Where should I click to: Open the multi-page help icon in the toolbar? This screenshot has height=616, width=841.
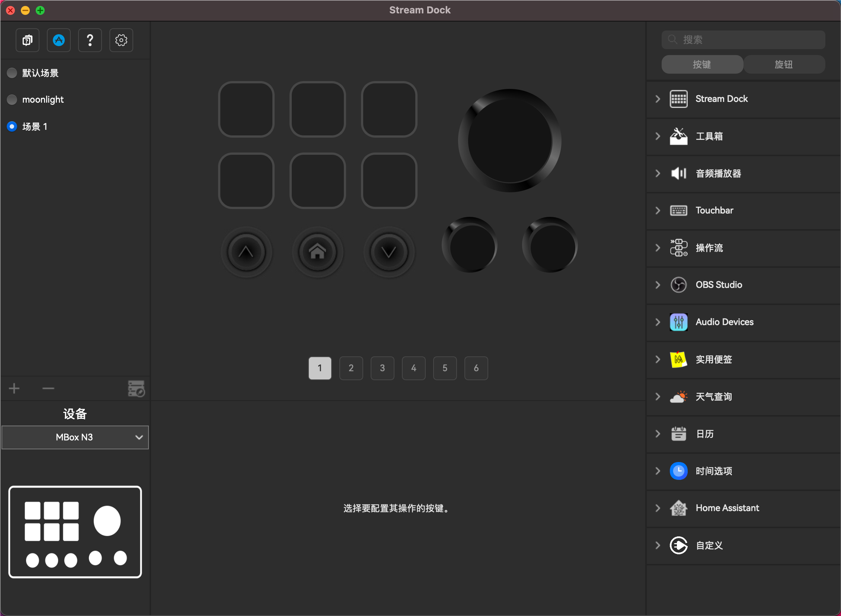(27, 40)
